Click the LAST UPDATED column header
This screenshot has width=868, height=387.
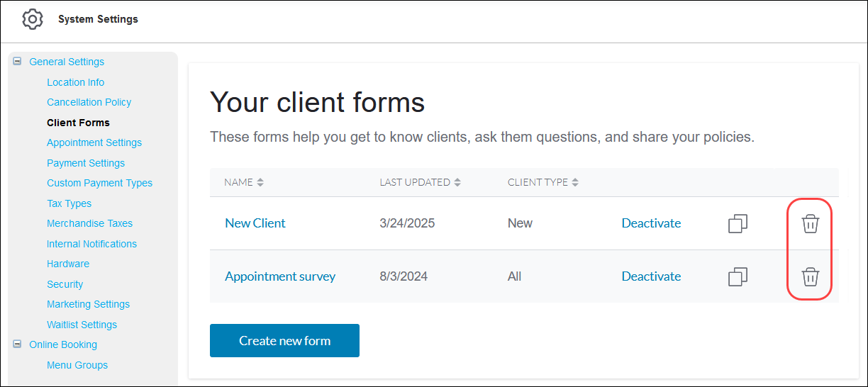pos(415,182)
